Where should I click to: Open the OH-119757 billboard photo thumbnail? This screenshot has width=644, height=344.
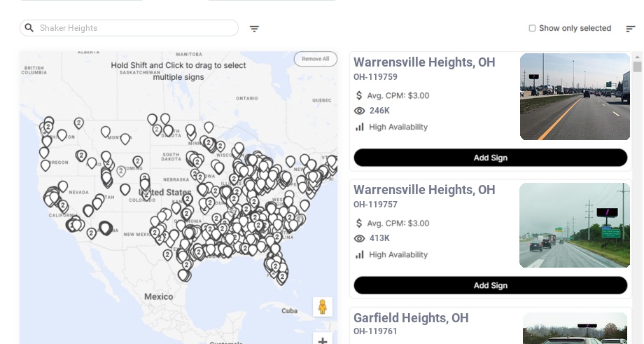[575, 225]
